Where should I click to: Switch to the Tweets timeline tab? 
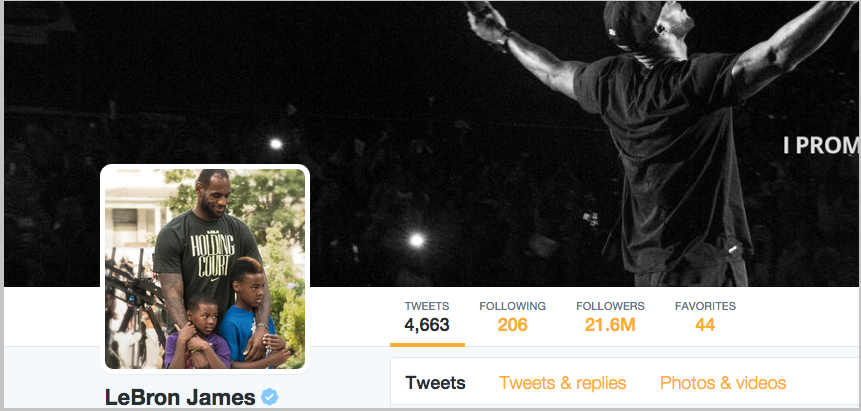[x=435, y=383]
